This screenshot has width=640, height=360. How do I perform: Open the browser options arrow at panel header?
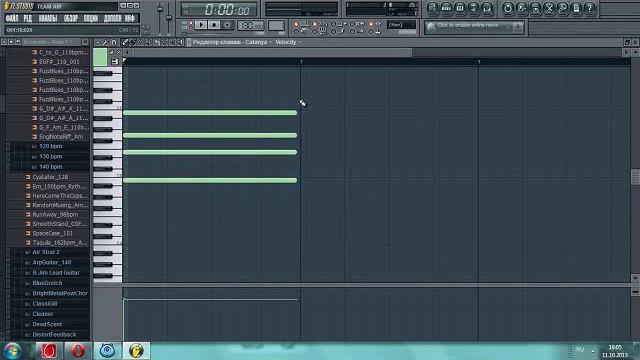coord(4,42)
